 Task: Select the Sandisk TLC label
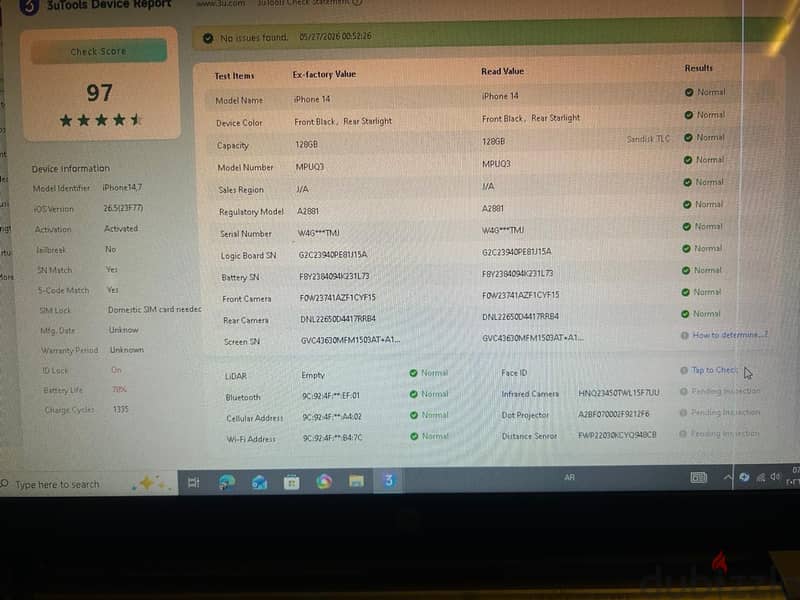click(x=648, y=139)
